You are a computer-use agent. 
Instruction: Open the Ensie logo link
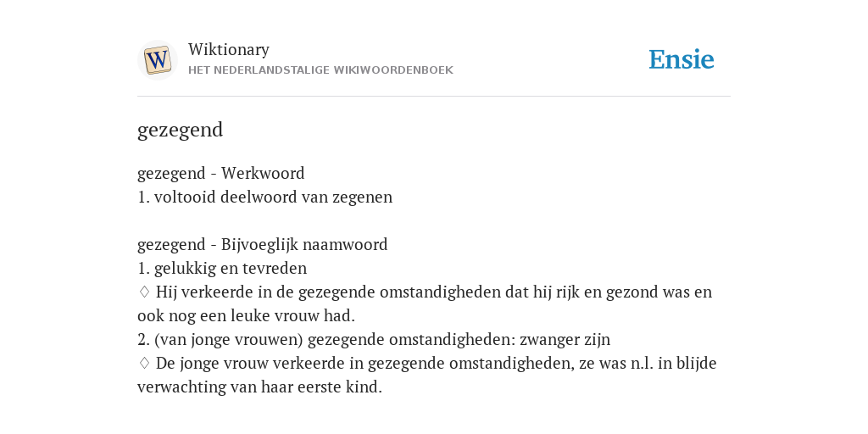pyautogui.click(x=681, y=60)
